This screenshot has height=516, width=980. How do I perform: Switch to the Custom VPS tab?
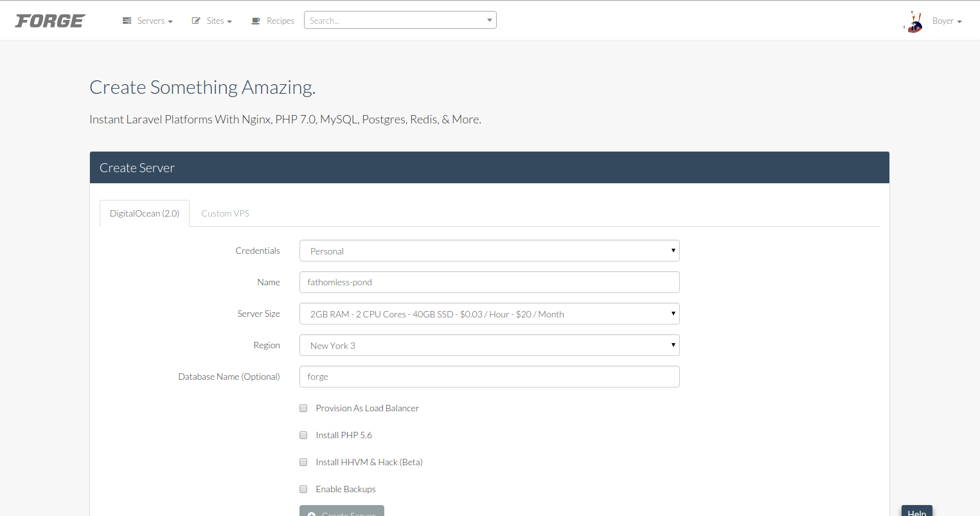225,213
